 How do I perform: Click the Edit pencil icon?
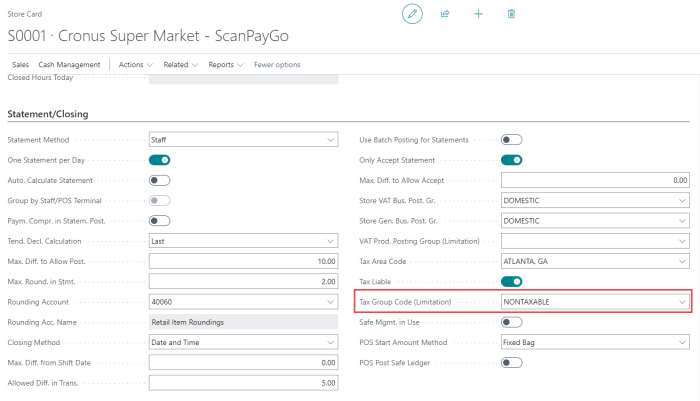click(x=412, y=14)
